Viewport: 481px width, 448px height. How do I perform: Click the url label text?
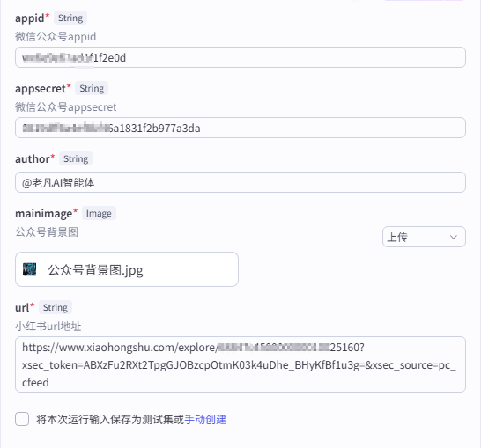point(22,307)
